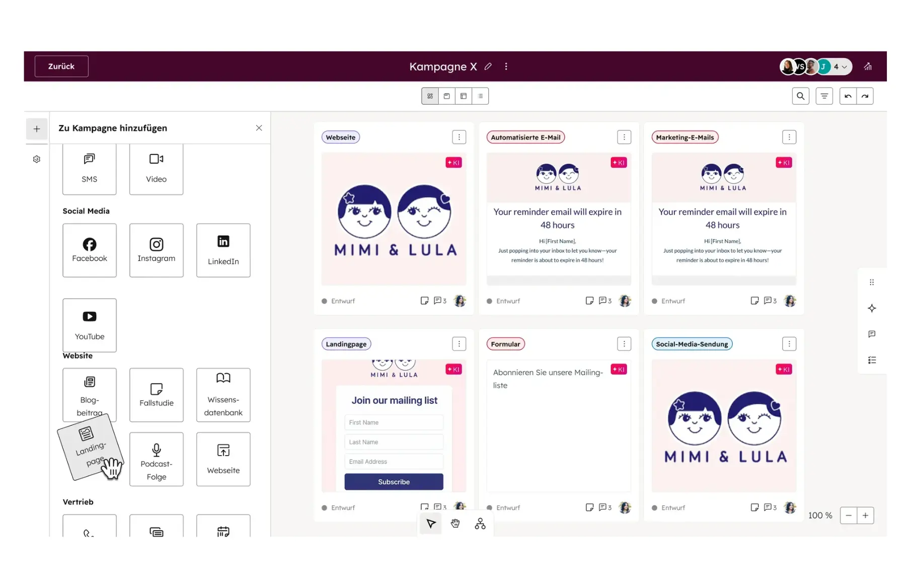Image resolution: width=911 pixels, height=588 pixels.
Task: Open comments on the Automatisierte E-Mail card
Action: coord(605,301)
